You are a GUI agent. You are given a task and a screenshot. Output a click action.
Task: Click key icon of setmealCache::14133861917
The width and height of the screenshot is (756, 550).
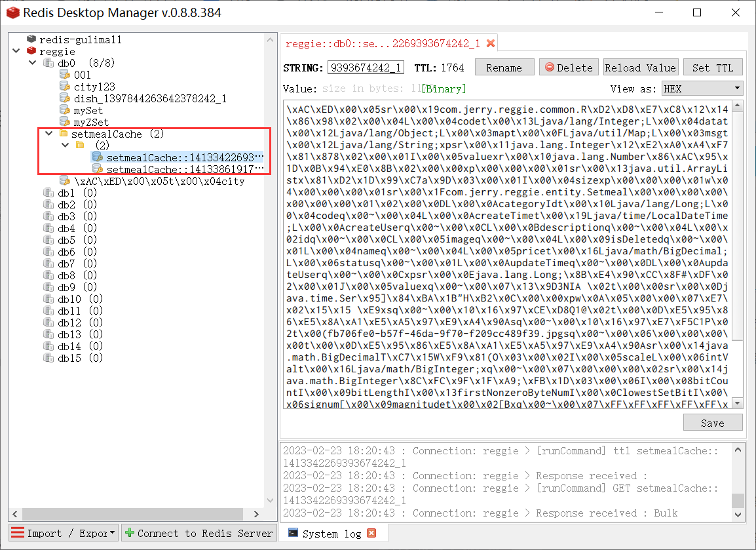coord(98,169)
